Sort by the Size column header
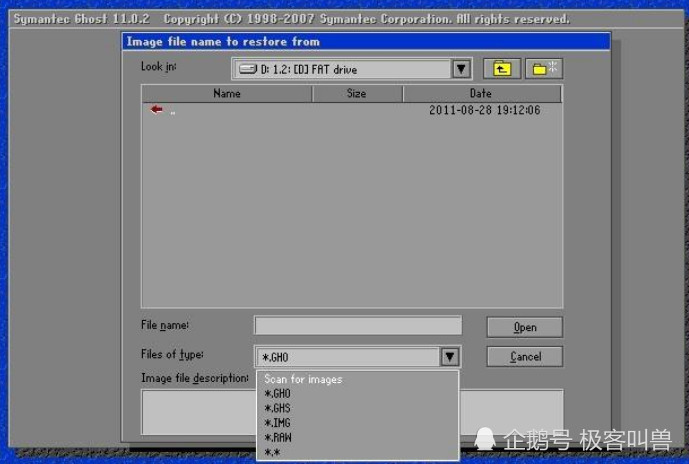689x464 pixels. pyautogui.click(x=357, y=94)
